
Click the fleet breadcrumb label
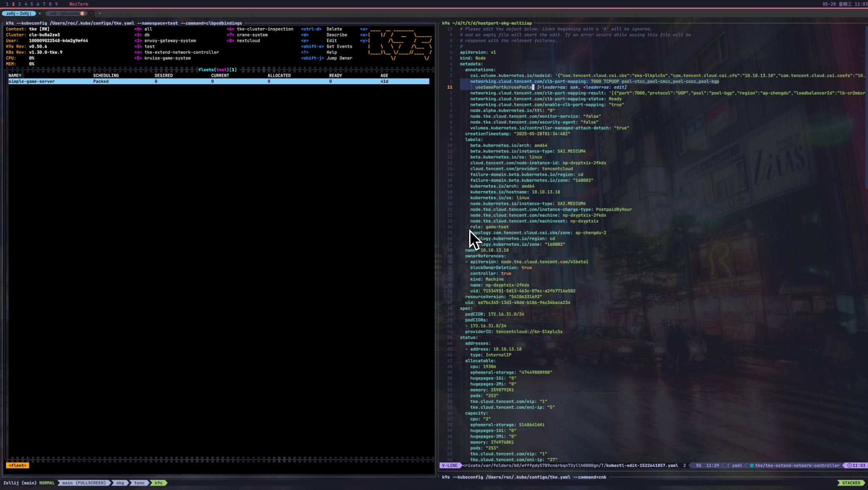point(17,465)
